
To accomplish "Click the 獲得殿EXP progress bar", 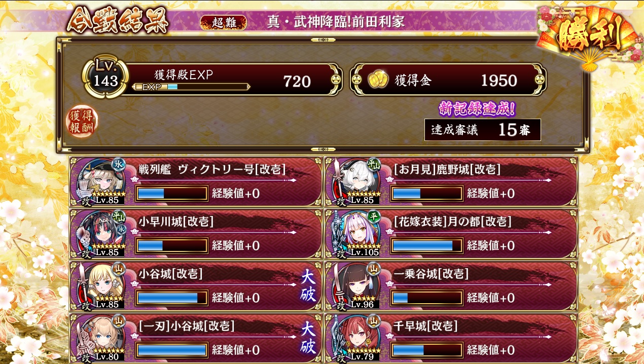I will pyautogui.click(x=191, y=87).
